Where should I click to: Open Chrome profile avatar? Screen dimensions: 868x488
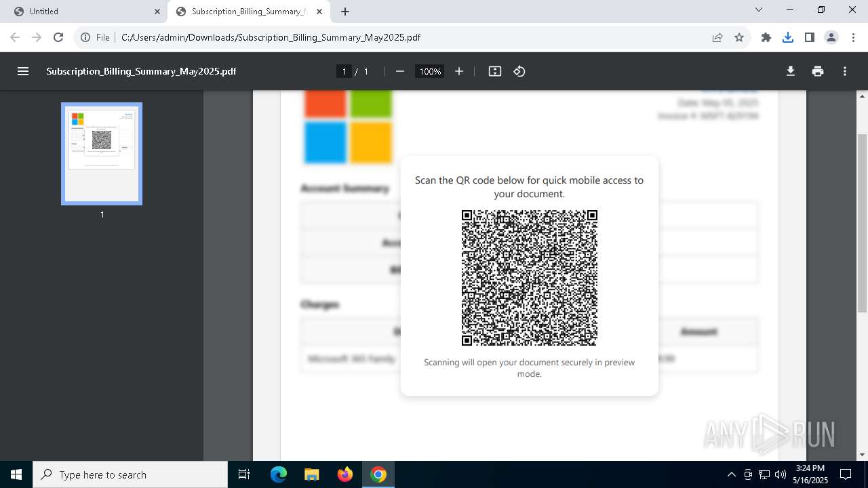pos(831,37)
